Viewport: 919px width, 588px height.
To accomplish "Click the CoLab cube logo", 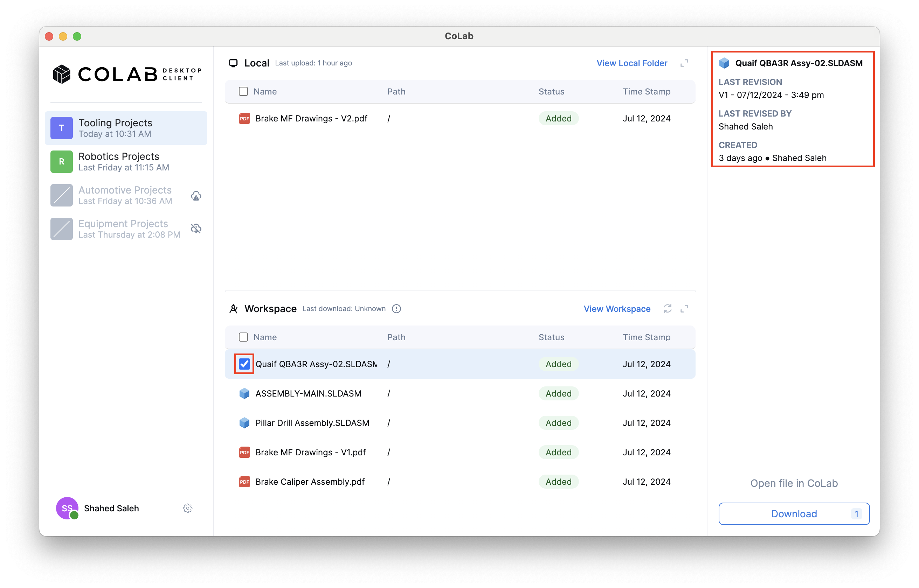I will [62, 74].
